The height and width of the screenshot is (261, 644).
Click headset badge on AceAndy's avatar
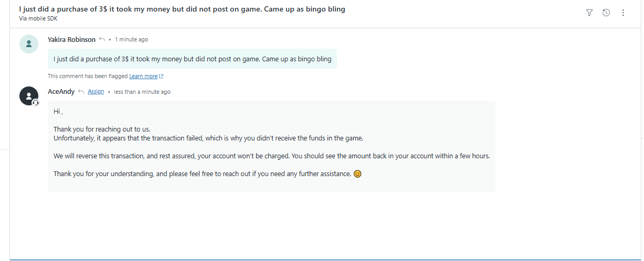[36, 103]
